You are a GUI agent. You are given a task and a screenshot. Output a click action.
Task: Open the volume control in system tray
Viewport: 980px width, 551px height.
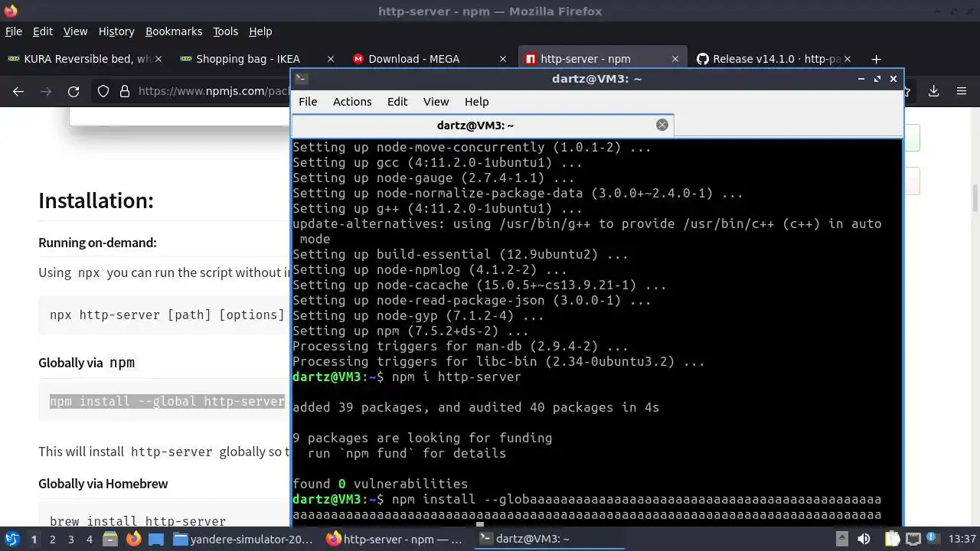(x=864, y=539)
